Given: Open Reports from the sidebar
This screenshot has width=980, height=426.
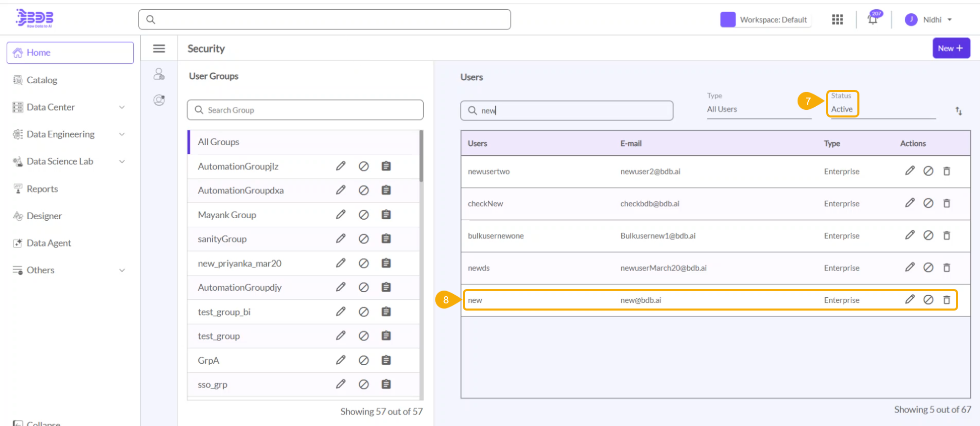Looking at the screenshot, I should pyautogui.click(x=42, y=189).
